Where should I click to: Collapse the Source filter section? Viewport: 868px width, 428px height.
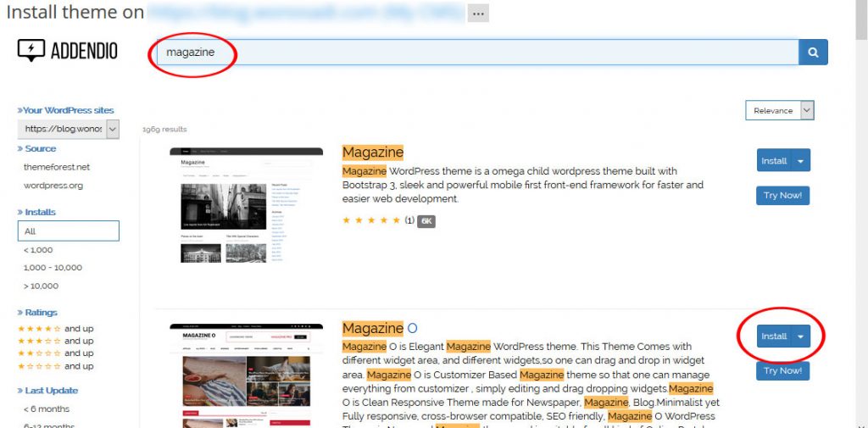pyautogui.click(x=36, y=148)
